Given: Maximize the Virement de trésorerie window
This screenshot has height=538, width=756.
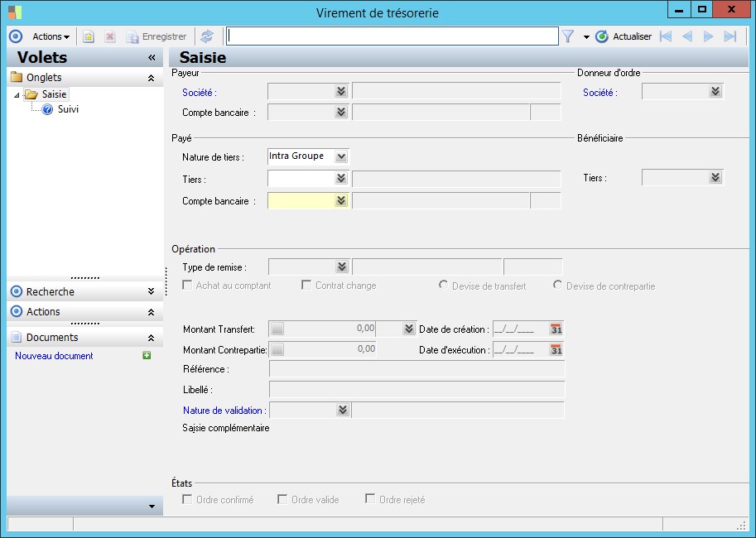Looking at the screenshot, I should pyautogui.click(x=702, y=9).
